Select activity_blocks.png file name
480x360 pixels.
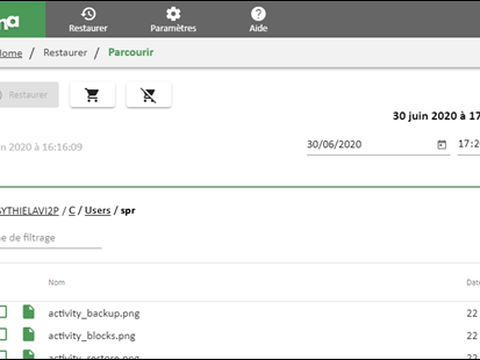[x=92, y=336]
